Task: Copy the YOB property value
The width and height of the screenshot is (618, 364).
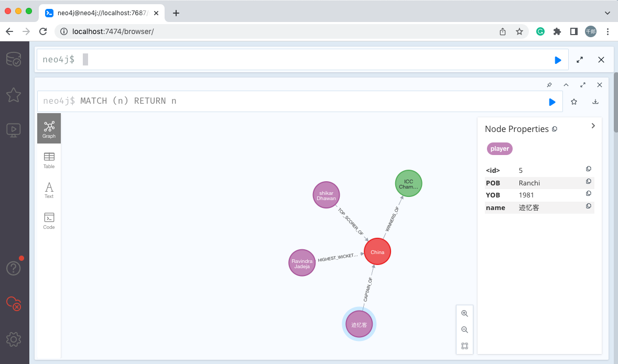Action: pyautogui.click(x=589, y=194)
